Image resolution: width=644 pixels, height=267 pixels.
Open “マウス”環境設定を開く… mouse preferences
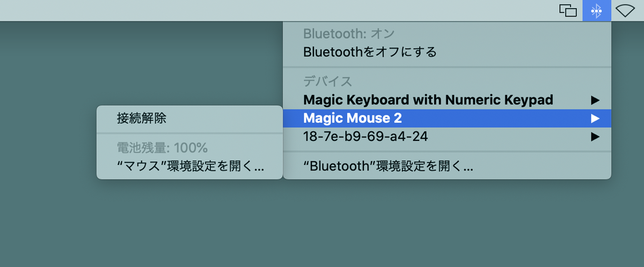tap(191, 166)
